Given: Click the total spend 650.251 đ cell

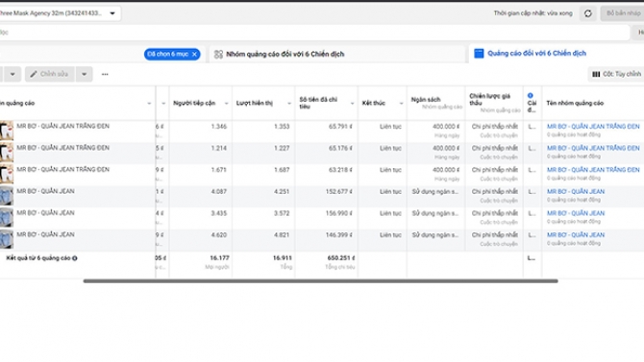Looking at the screenshot, I should pos(341,258).
